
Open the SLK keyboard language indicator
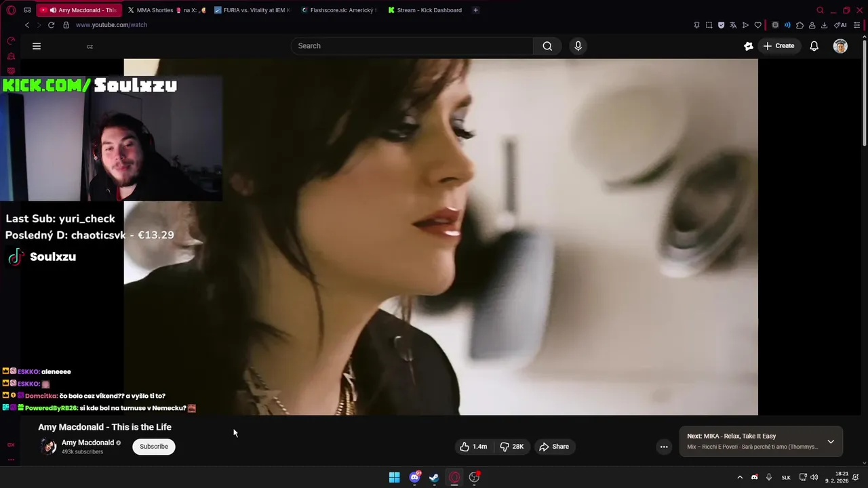786,477
